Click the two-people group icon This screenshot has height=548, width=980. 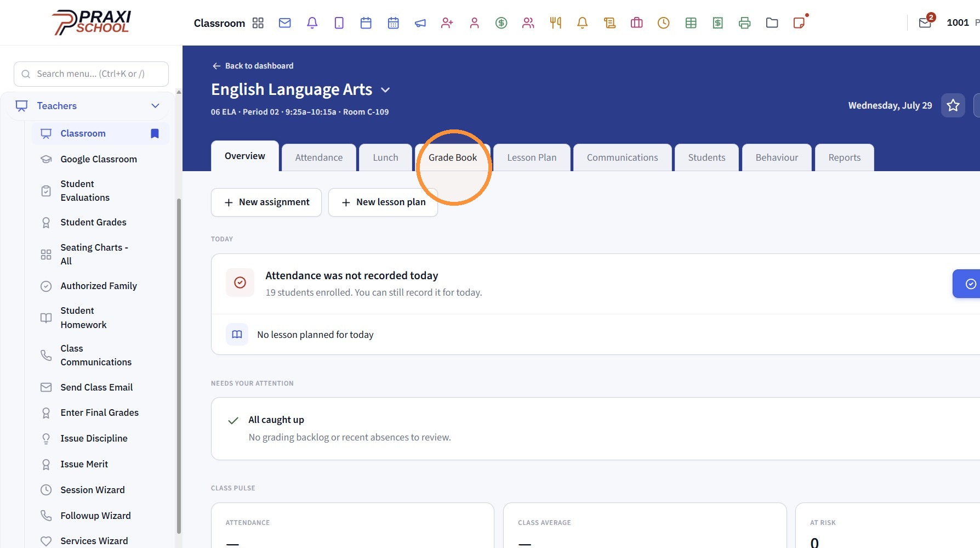528,23
